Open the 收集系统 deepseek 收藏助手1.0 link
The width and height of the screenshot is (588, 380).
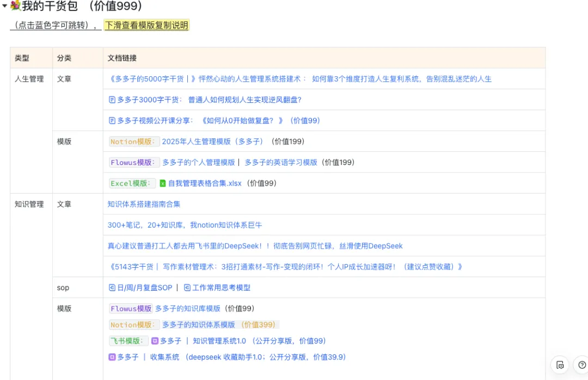pos(248,357)
